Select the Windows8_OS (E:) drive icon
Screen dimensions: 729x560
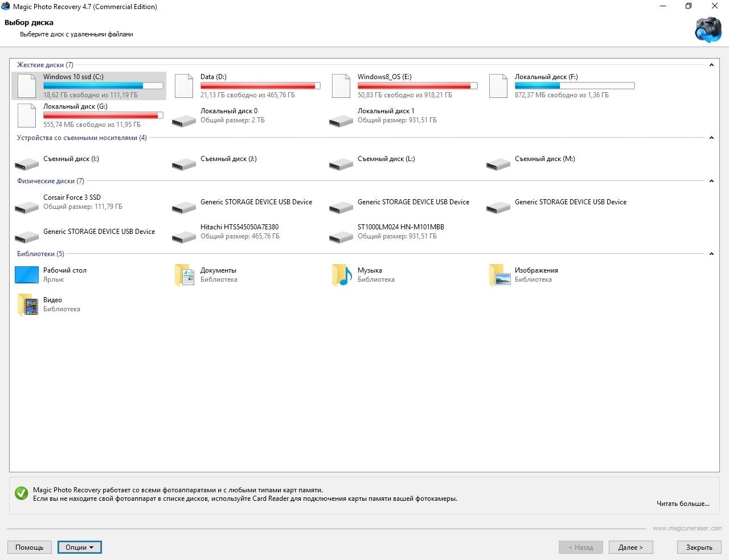[341, 86]
